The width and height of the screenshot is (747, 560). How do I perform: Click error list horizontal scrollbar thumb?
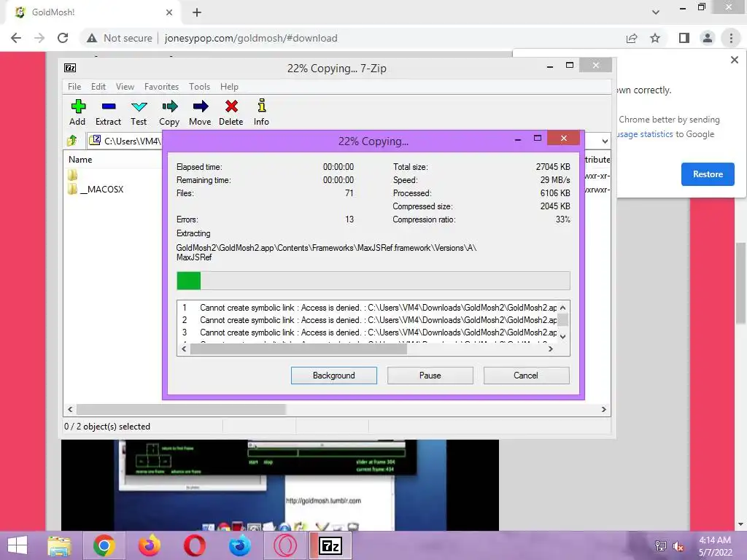(x=298, y=349)
